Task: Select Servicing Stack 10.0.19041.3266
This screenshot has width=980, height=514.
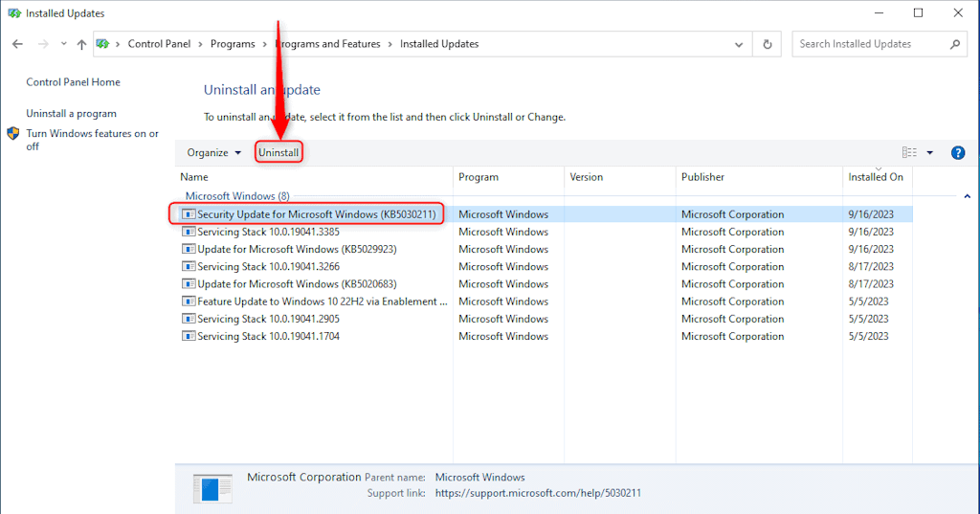Action: (x=544, y=266)
